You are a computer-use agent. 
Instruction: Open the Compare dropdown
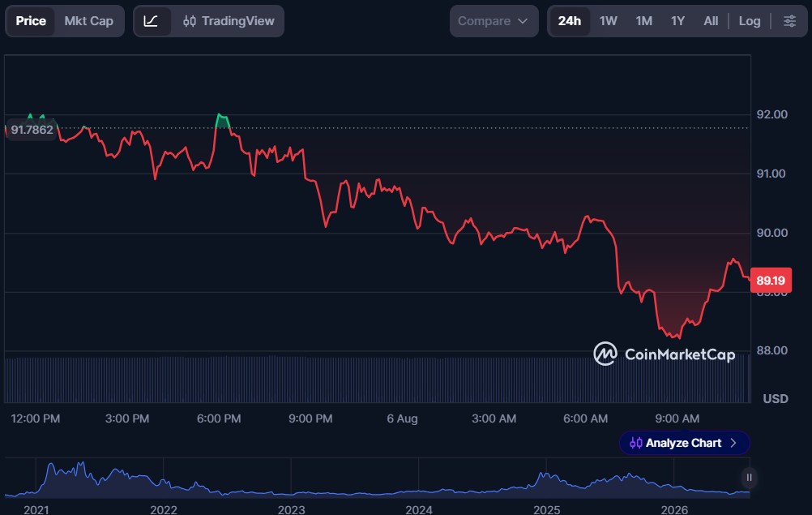(493, 21)
